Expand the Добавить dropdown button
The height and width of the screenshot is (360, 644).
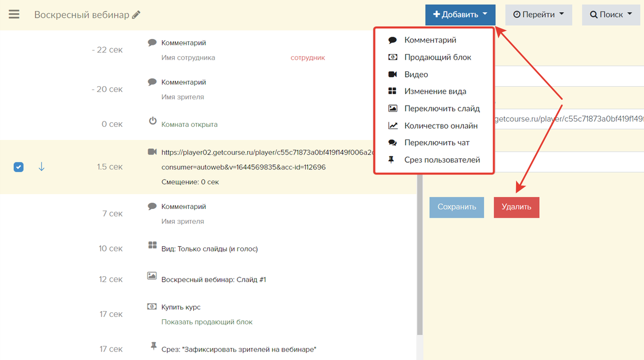[x=460, y=14]
